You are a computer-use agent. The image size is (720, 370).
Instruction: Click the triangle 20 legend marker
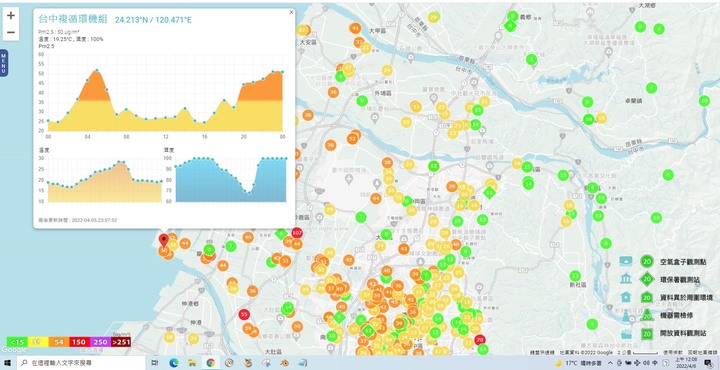point(647,315)
